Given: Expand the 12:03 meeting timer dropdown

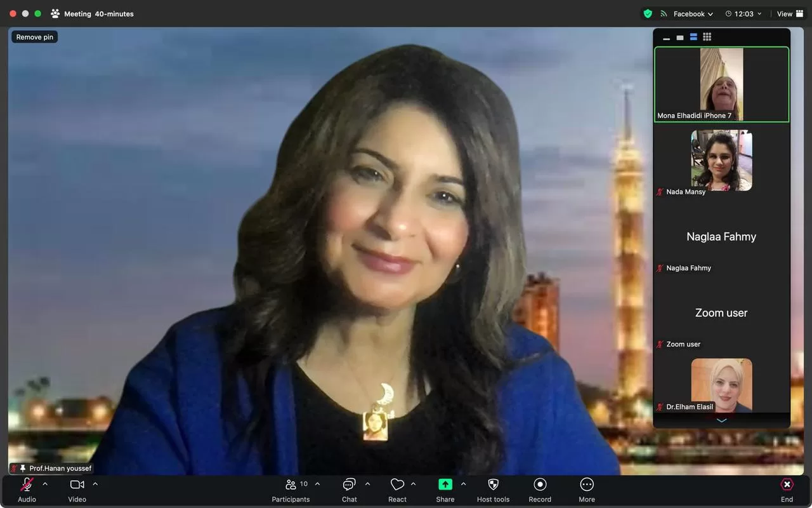Looking at the screenshot, I should [743, 14].
